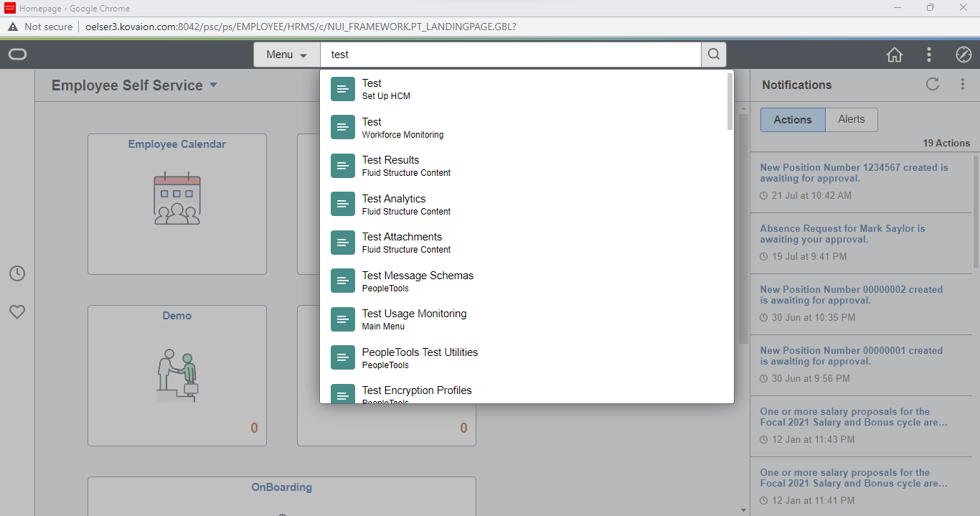Run the search using the magnifier icon
This screenshot has height=516, width=980.
click(713, 55)
